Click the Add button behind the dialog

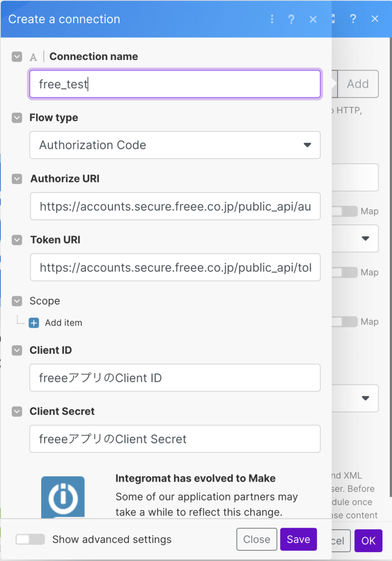(x=358, y=84)
